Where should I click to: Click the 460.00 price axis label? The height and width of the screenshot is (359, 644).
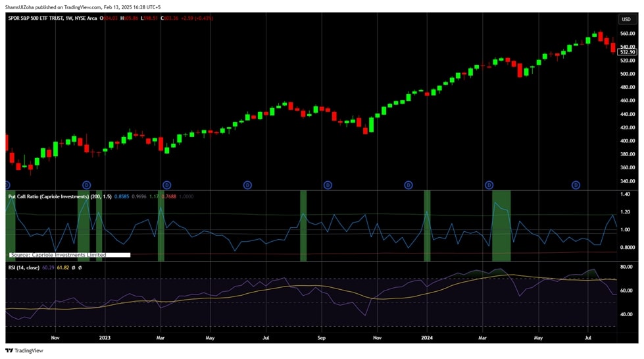pos(628,100)
